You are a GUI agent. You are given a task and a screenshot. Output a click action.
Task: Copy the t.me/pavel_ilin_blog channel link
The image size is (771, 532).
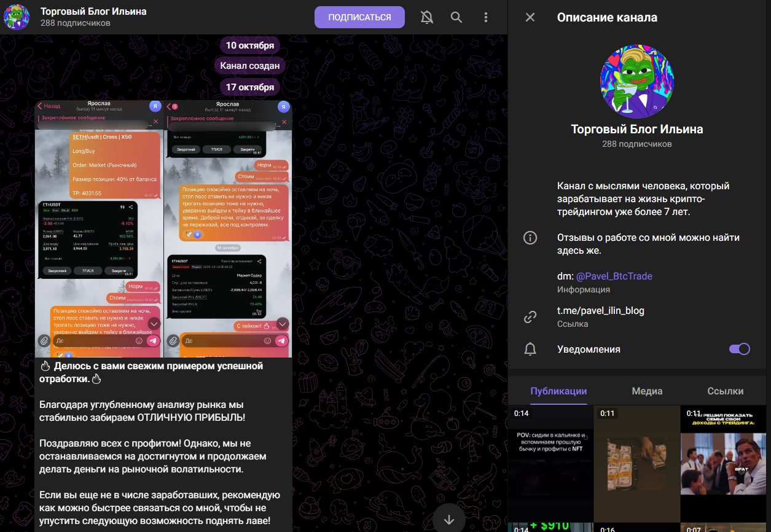coord(600,311)
